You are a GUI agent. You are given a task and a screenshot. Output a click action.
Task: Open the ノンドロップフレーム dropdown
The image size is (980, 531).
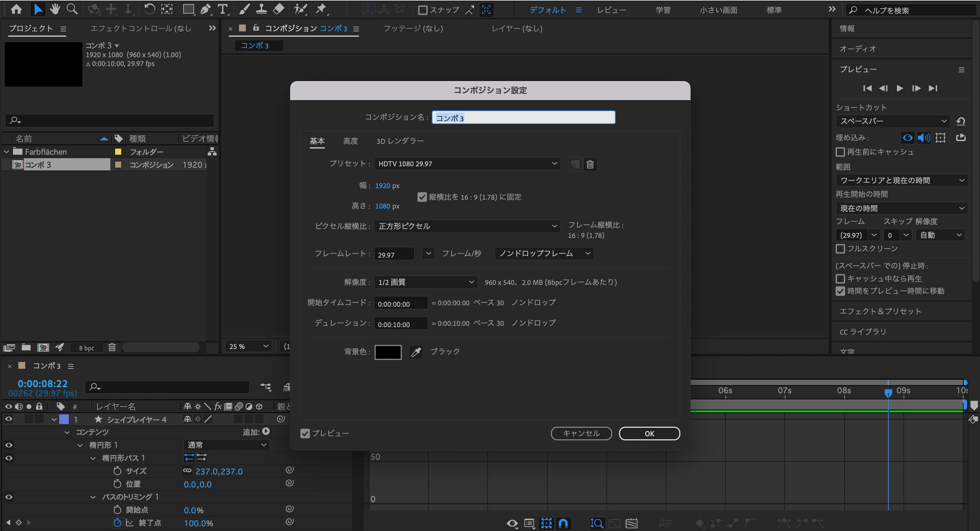pos(544,253)
